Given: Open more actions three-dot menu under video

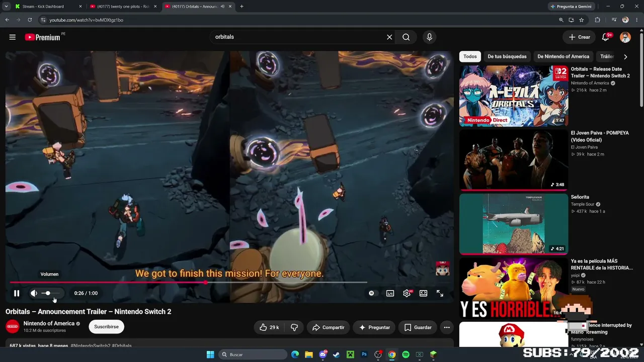Looking at the screenshot, I should pyautogui.click(x=447, y=327).
